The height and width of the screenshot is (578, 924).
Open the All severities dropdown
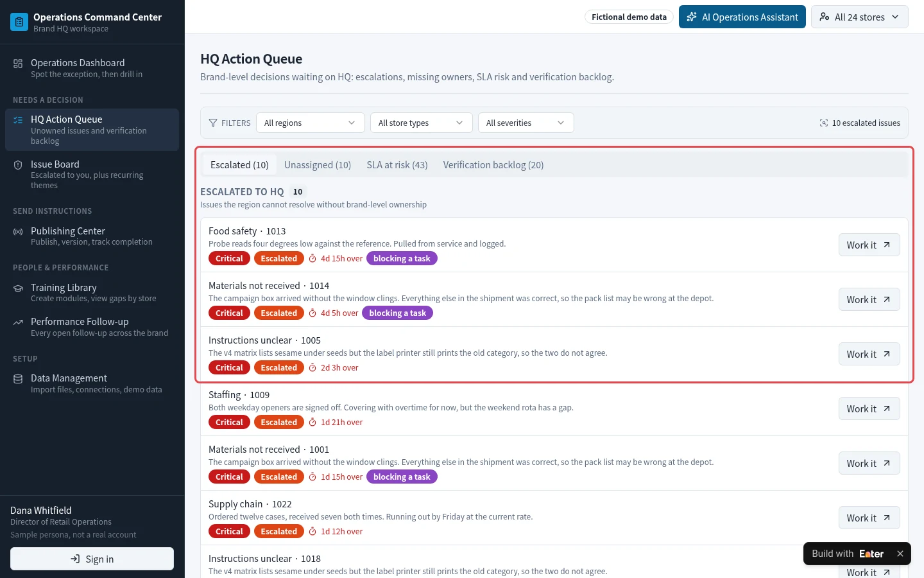526,123
